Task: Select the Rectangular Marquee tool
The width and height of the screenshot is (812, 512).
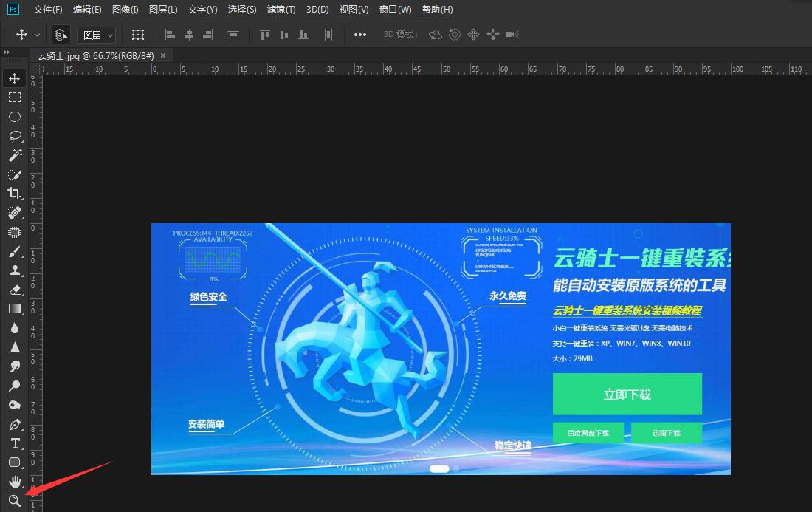Action: click(x=15, y=97)
